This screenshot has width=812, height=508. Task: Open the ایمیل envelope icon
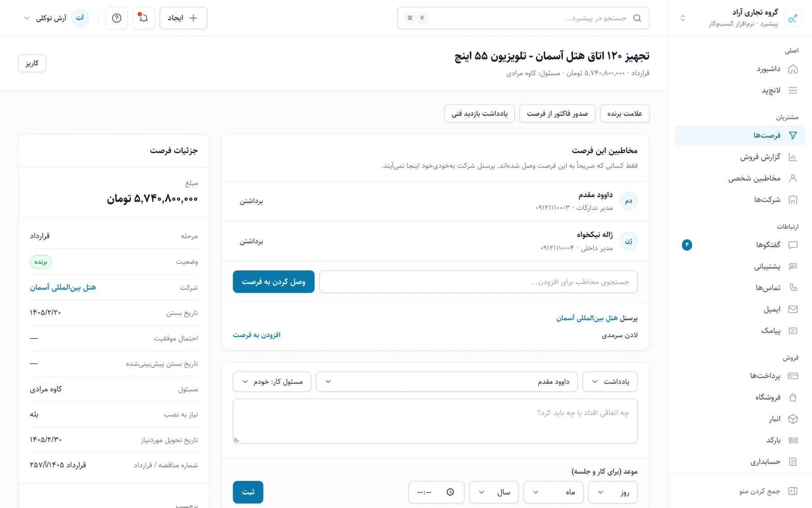793,309
